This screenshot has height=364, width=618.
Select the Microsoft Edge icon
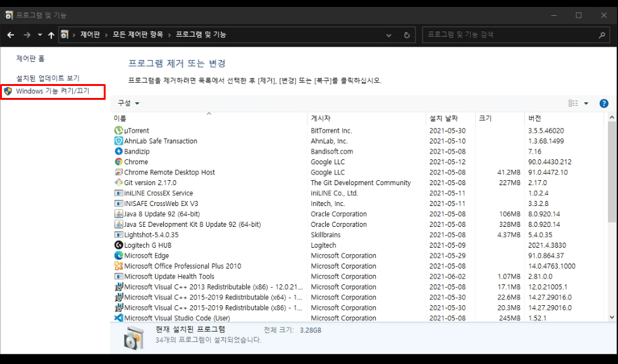point(118,256)
